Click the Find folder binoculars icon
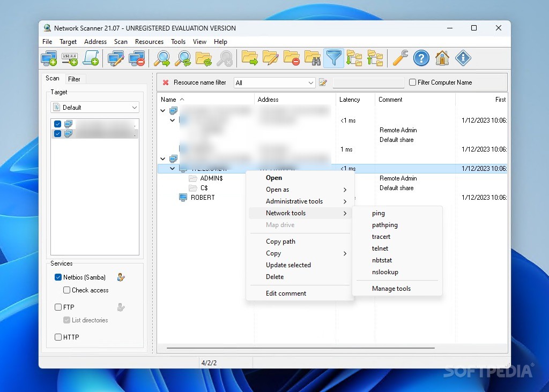549x392 pixels. (313, 58)
